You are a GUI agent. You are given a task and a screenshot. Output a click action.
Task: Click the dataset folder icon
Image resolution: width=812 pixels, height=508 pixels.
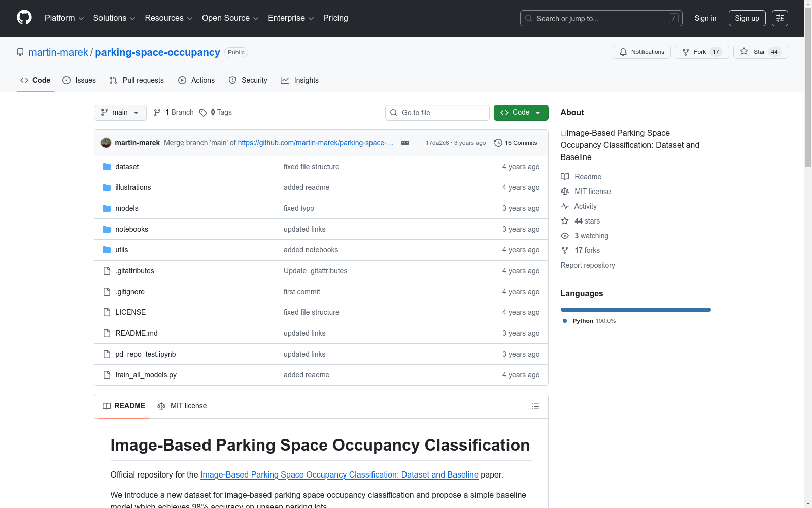pyautogui.click(x=107, y=167)
